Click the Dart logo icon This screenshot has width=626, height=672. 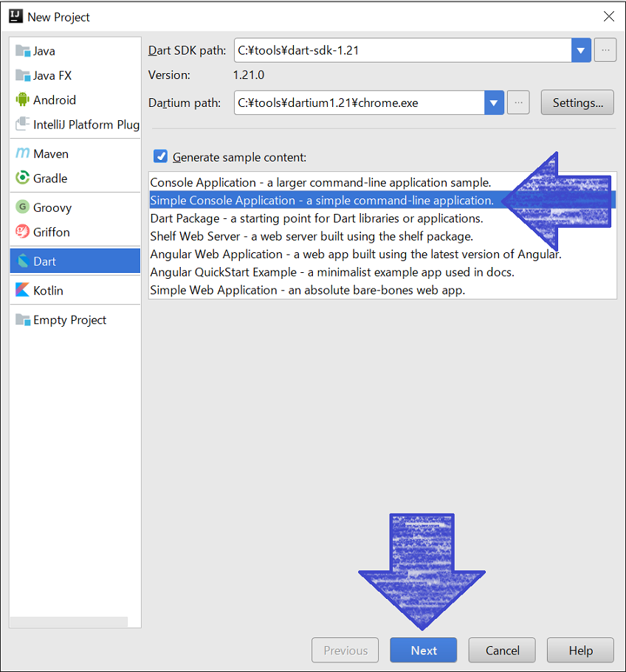click(23, 260)
